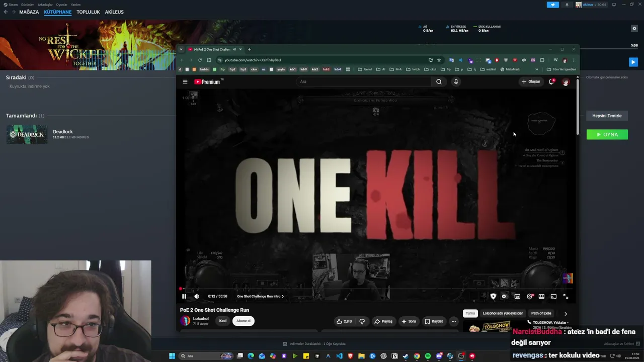Switch YouTube player to theater mode

click(541, 297)
